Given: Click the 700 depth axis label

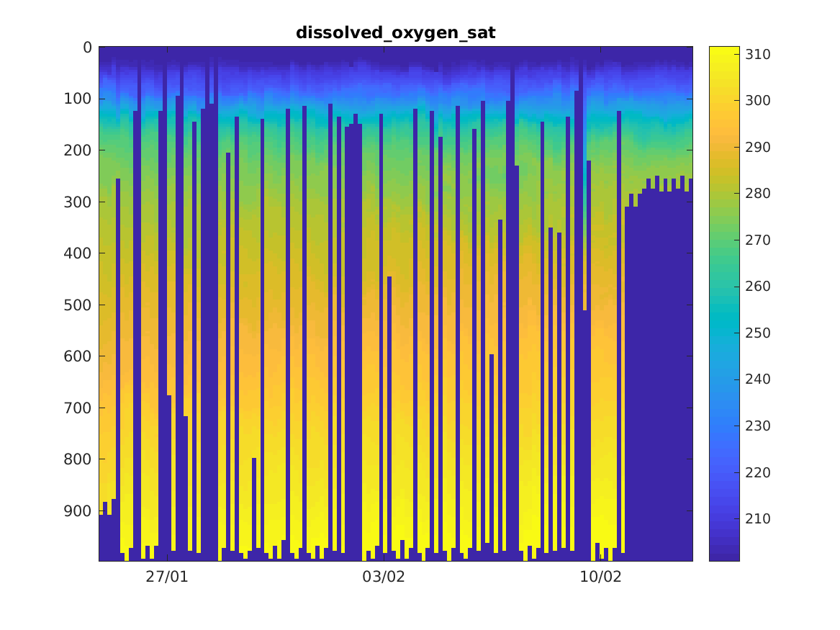Looking at the screenshot, I should (78, 408).
